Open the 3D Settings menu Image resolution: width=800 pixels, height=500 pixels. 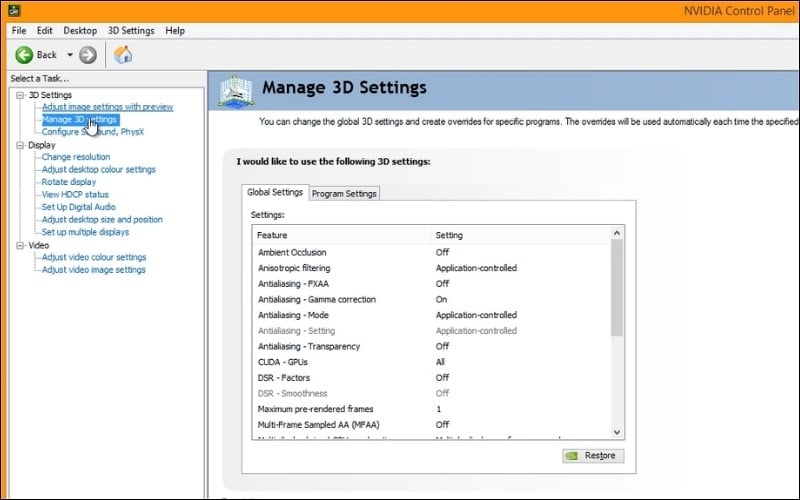(x=131, y=31)
